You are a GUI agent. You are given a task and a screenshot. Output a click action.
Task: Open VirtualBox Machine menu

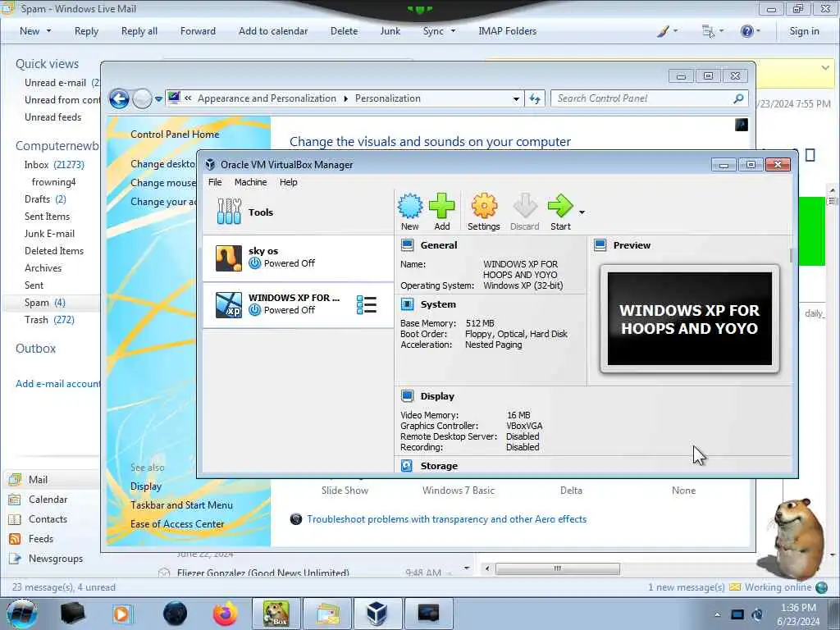[x=250, y=182]
